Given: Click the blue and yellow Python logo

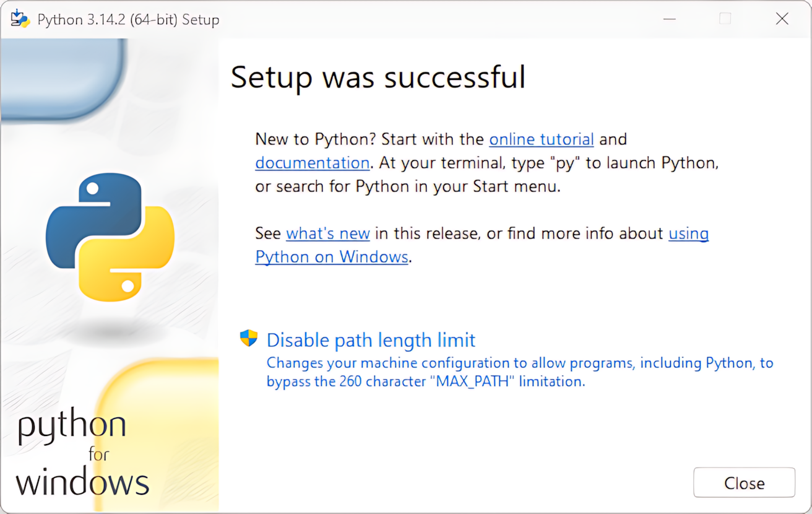Looking at the screenshot, I should [110, 237].
